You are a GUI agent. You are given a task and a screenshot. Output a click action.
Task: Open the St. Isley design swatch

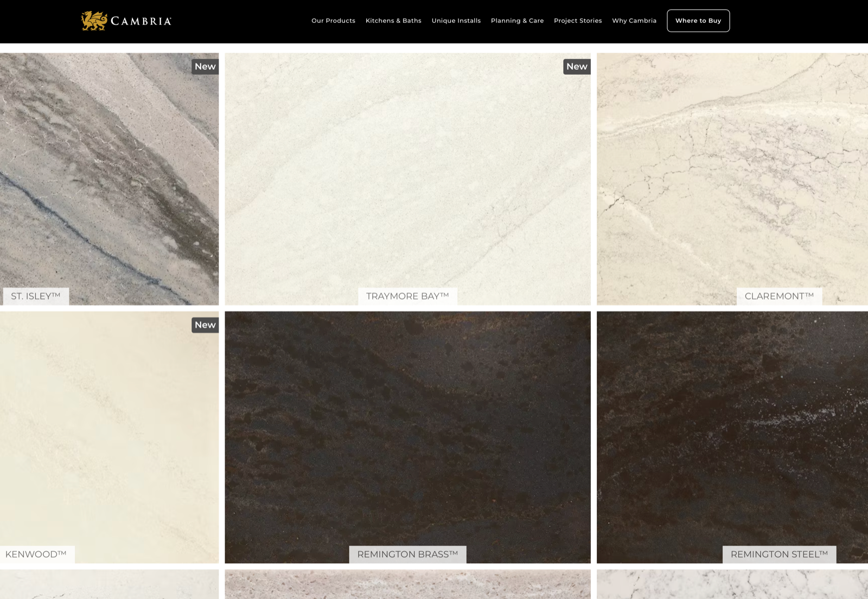(109, 179)
